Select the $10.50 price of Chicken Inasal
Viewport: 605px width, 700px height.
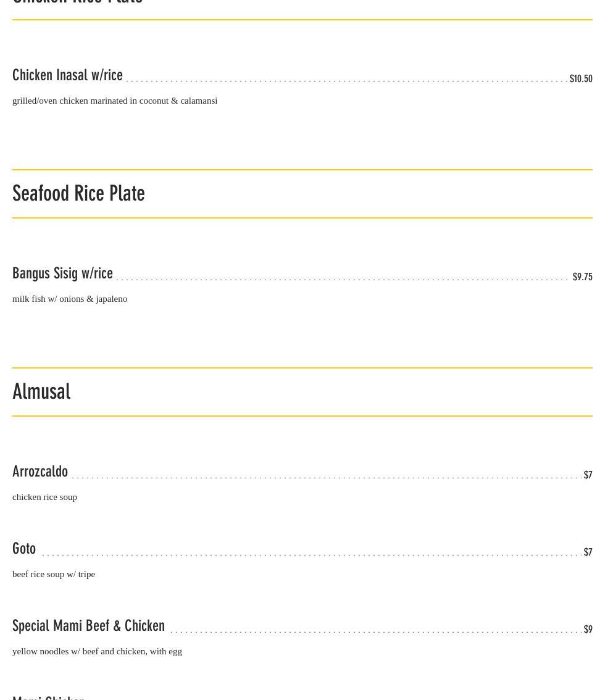(580, 78)
